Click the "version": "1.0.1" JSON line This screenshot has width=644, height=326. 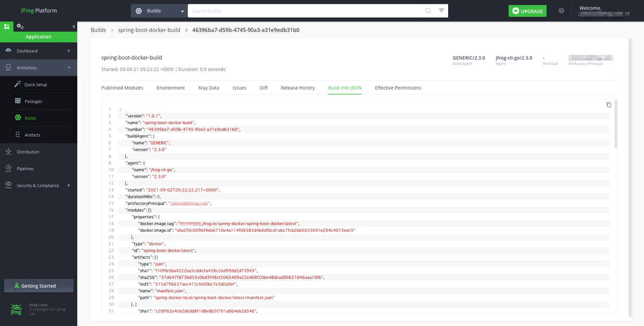point(143,115)
